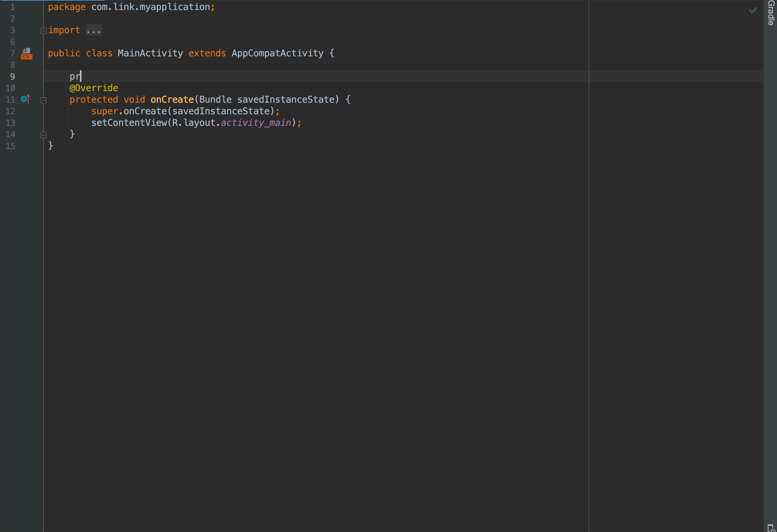
Task: Click the green inspection checkmark icon
Action: [x=753, y=11]
